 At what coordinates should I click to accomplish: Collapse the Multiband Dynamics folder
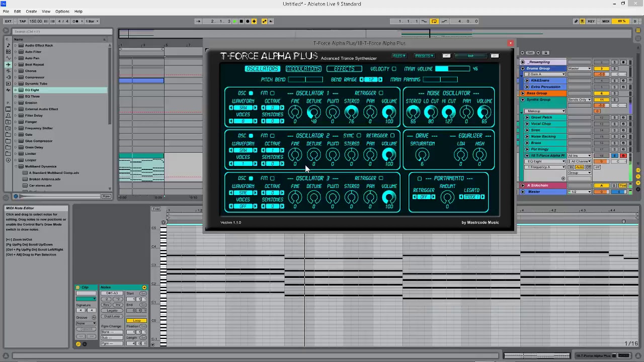[15, 166]
